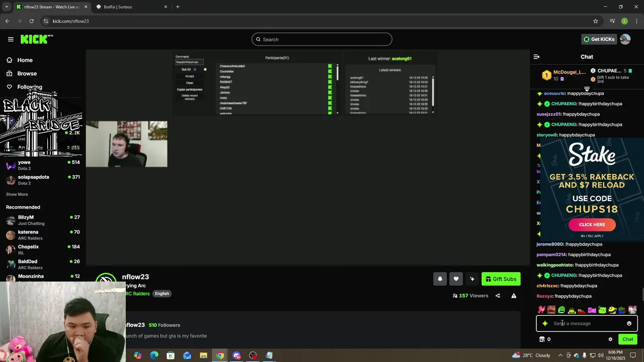Open yowe's Dota 2 channel

pos(43,165)
